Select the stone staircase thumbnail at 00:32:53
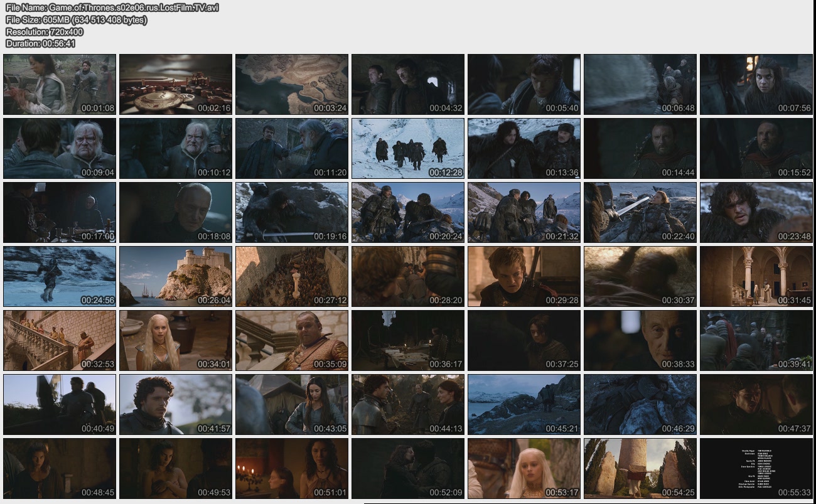Screen dimensions: 816x504 coord(60,341)
